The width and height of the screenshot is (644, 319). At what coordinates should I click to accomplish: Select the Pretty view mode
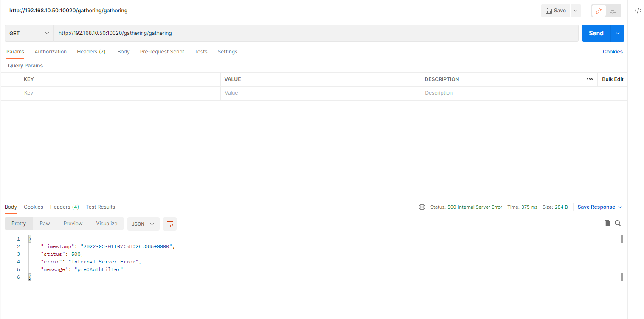coord(19,224)
